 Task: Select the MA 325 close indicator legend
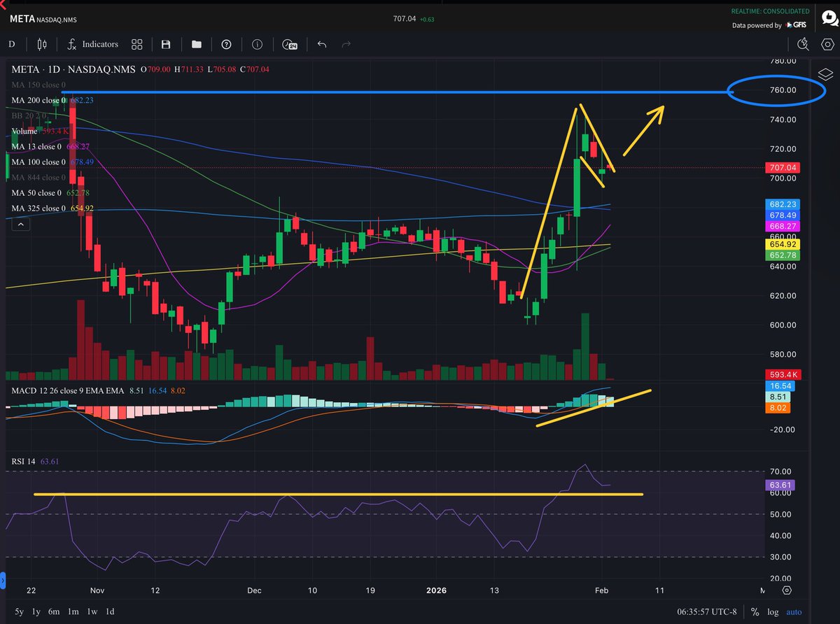click(x=52, y=208)
